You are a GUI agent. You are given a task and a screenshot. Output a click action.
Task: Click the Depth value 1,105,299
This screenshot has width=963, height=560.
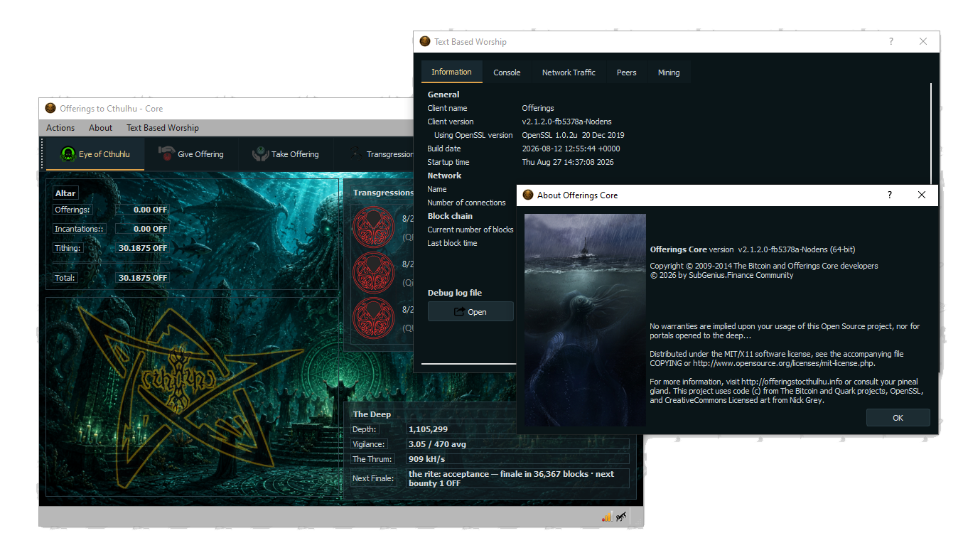coord(428,429)
